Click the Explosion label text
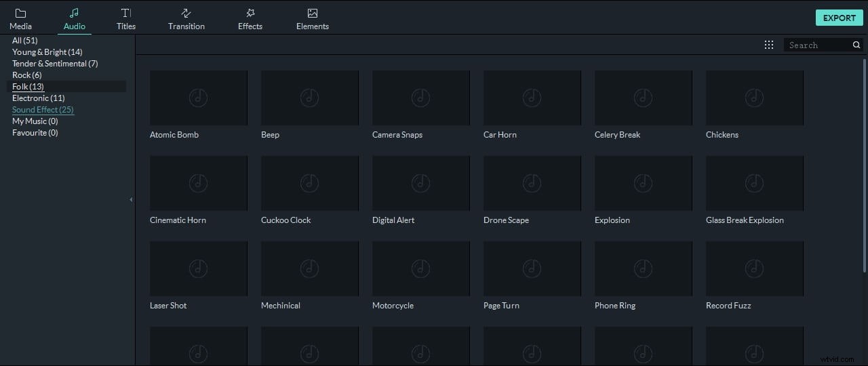This screenshot has height=366, width=868. [x=612, y=220]
